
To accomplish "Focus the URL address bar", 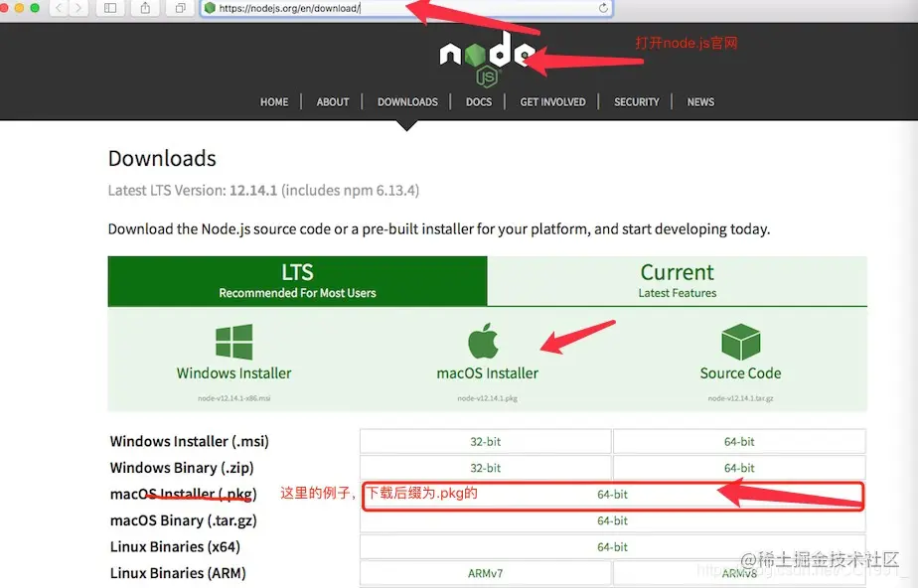I will [406, 8].
